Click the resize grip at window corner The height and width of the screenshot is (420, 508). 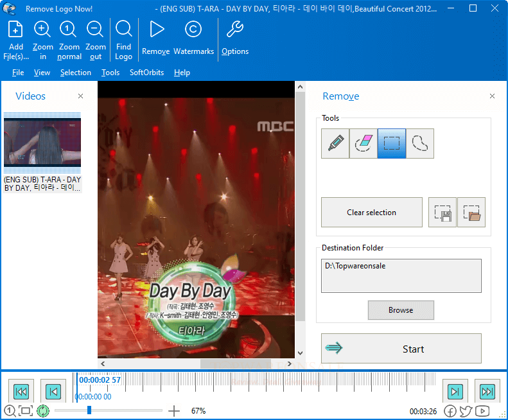(x=503, y=415)
